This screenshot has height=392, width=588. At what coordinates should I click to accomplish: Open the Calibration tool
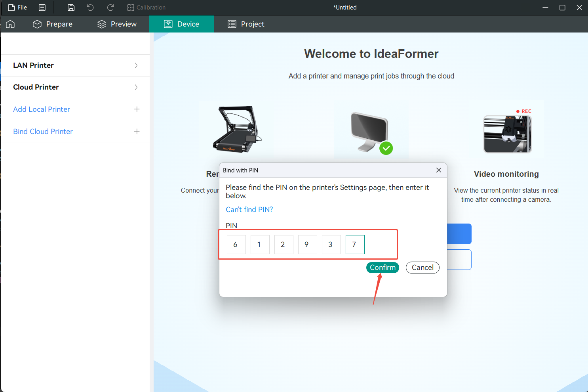[x=146, y=8]
